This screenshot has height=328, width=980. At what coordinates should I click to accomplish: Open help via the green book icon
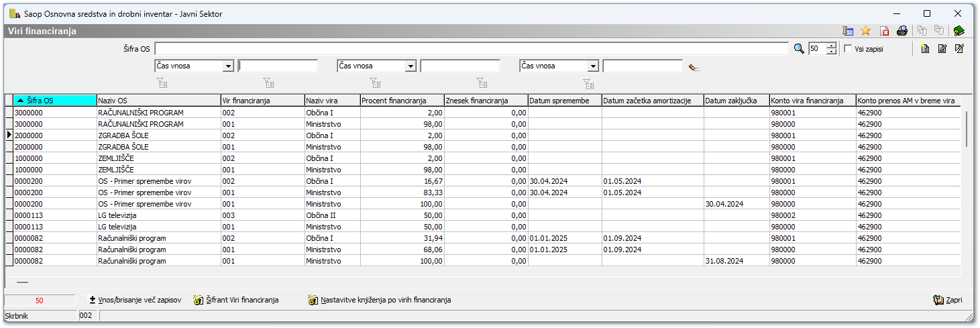click(959, 31)
